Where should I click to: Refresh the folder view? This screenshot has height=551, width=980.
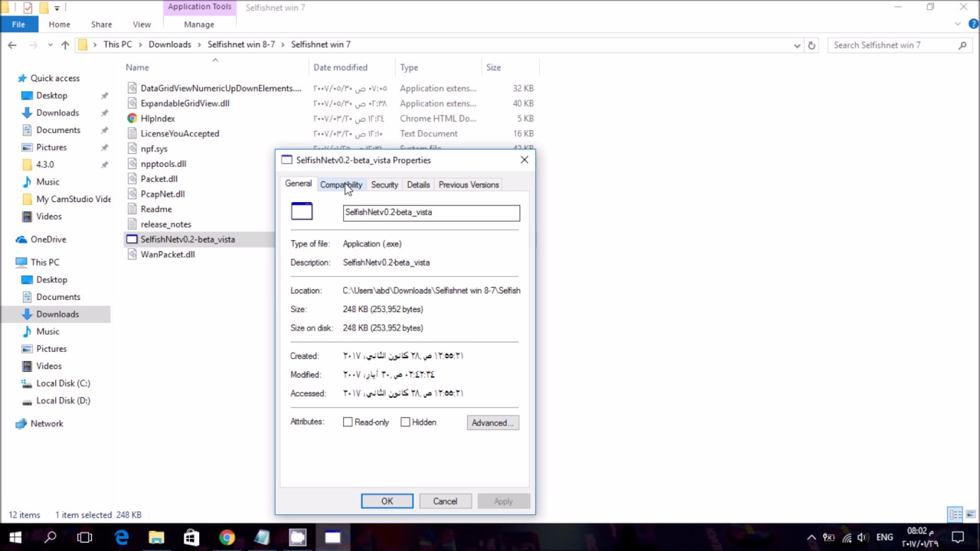812,45
